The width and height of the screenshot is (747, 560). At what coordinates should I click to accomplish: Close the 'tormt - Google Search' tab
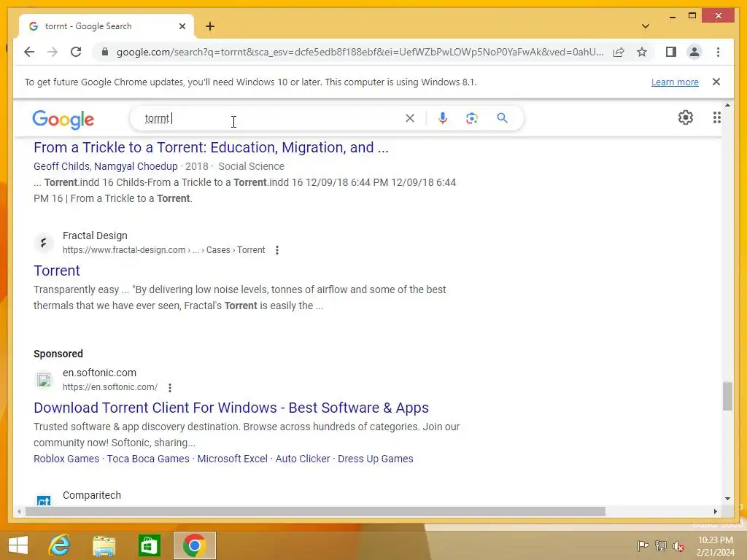pos(182,26)
